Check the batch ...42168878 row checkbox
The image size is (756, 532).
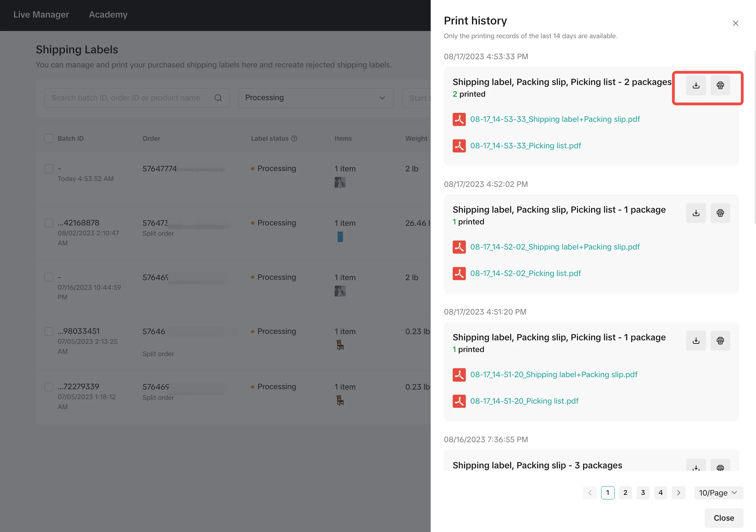click(x=49, y=223)
